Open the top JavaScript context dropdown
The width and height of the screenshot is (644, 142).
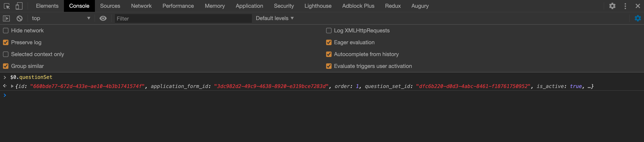point(61,18)
